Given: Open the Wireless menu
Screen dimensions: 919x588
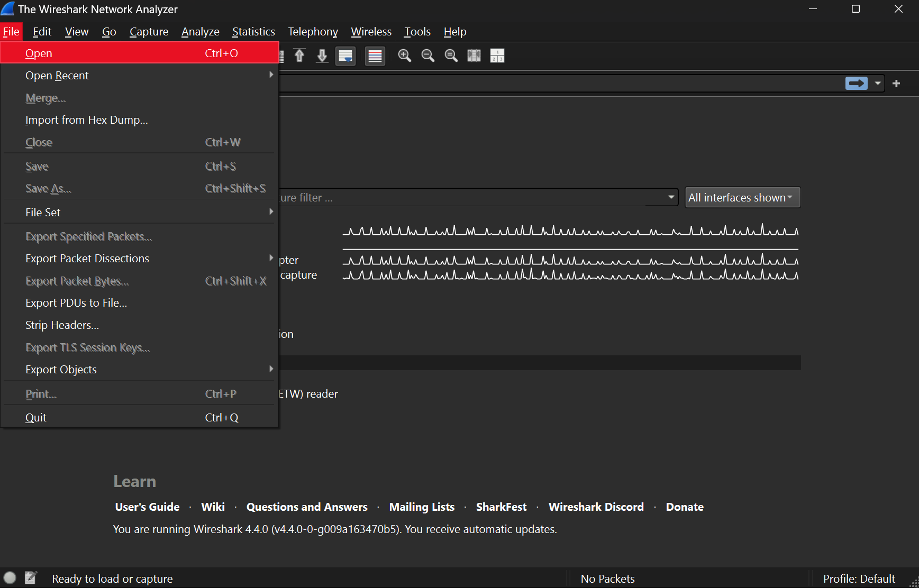Looking at the screenshot, I should click(371, 32).
